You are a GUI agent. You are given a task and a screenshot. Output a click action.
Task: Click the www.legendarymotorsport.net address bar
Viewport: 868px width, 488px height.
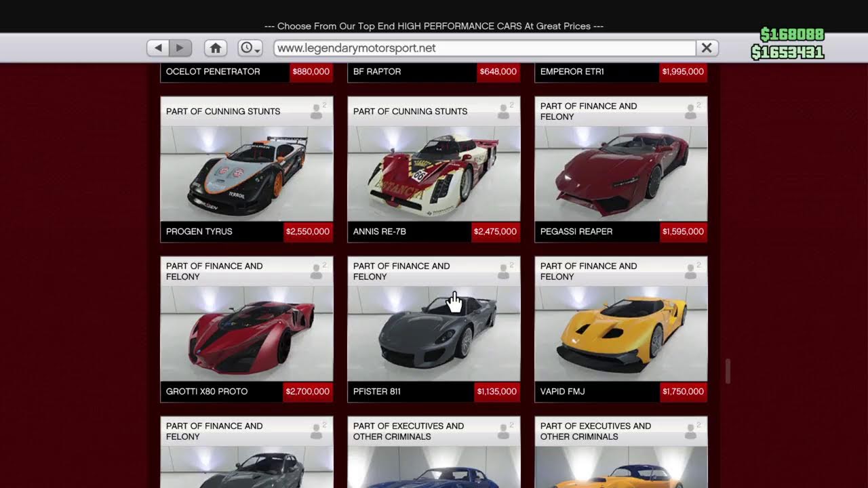[x=485, y=48]
